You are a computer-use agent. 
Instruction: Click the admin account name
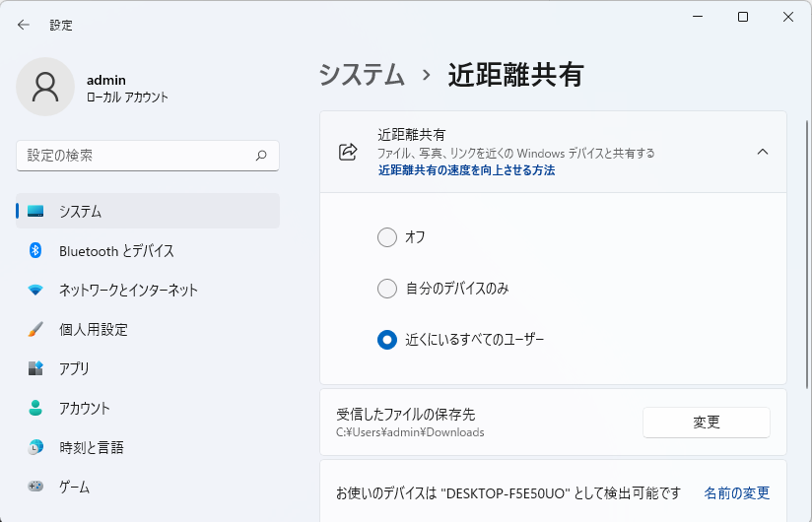coord(106,80)
